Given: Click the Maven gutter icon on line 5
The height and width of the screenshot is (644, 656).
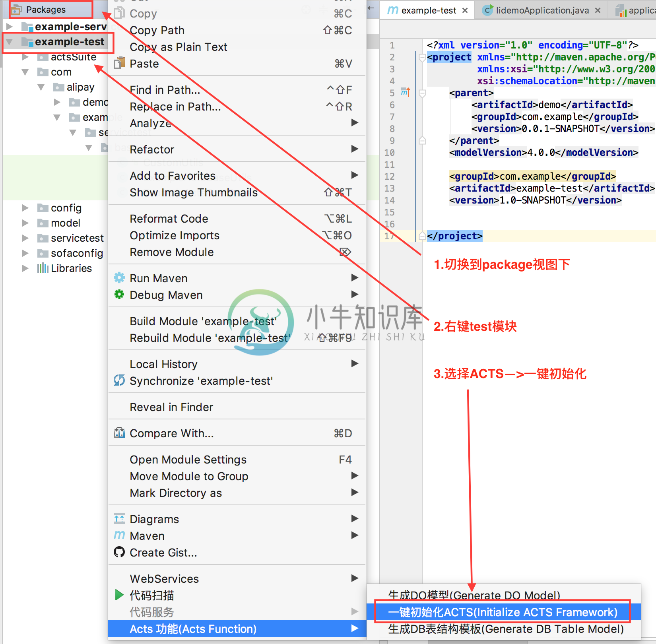Looking at the screenshot, I should click(405, 92).
